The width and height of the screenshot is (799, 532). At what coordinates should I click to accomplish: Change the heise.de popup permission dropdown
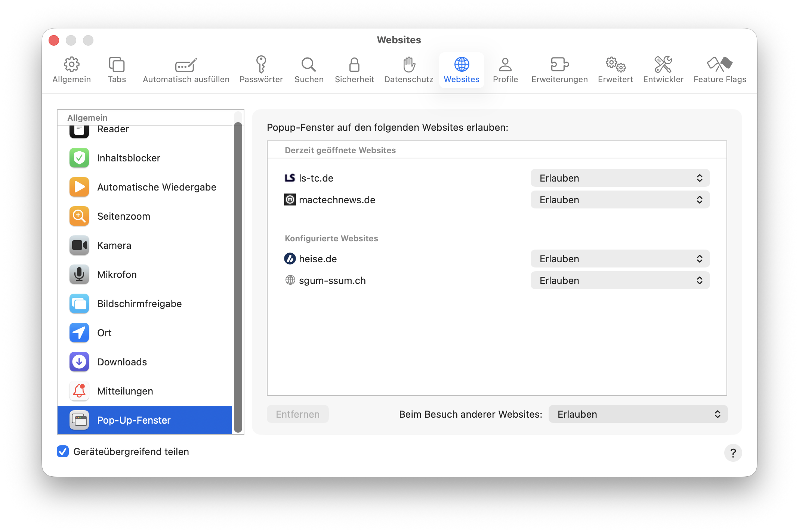coord(620,259)
